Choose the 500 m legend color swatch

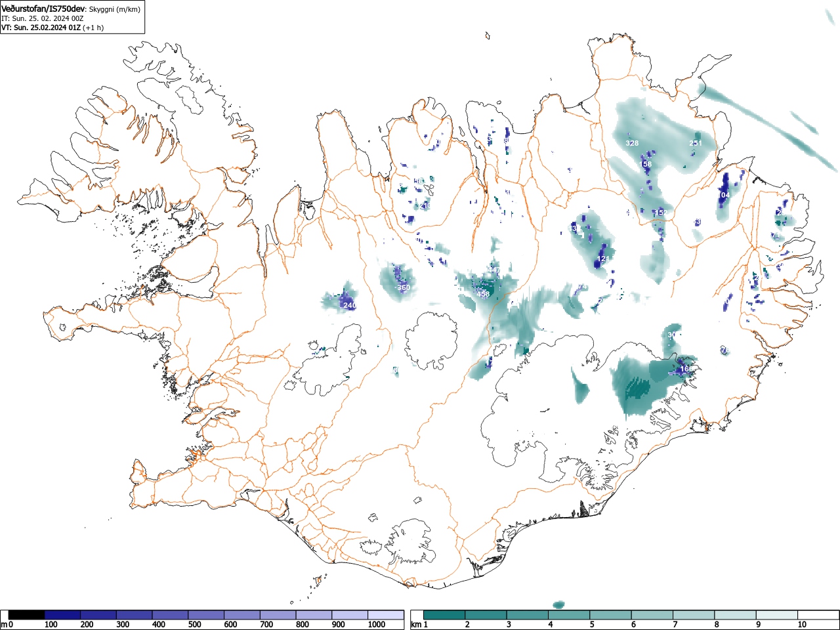[206, 615]
